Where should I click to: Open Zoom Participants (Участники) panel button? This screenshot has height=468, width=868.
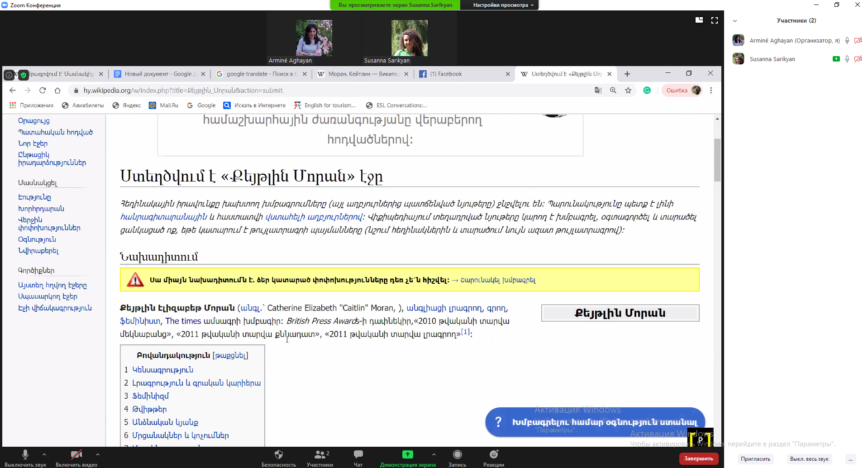[x=320, y=458]
